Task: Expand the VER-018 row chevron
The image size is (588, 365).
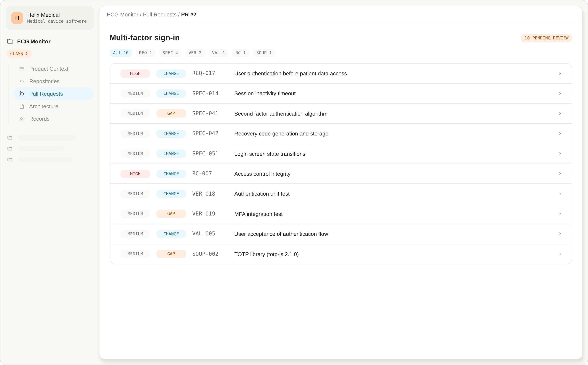Action: coord(560,194)
